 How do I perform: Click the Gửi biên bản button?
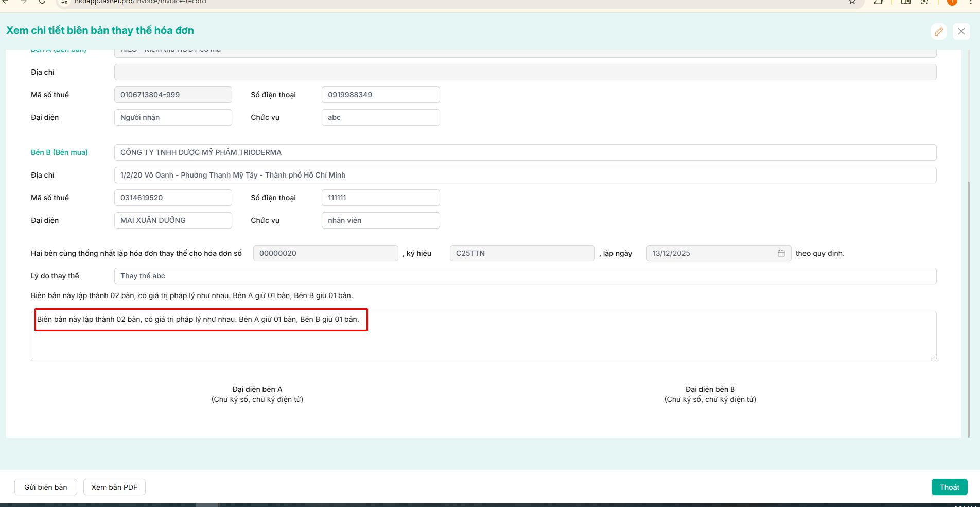click(46, 487)
